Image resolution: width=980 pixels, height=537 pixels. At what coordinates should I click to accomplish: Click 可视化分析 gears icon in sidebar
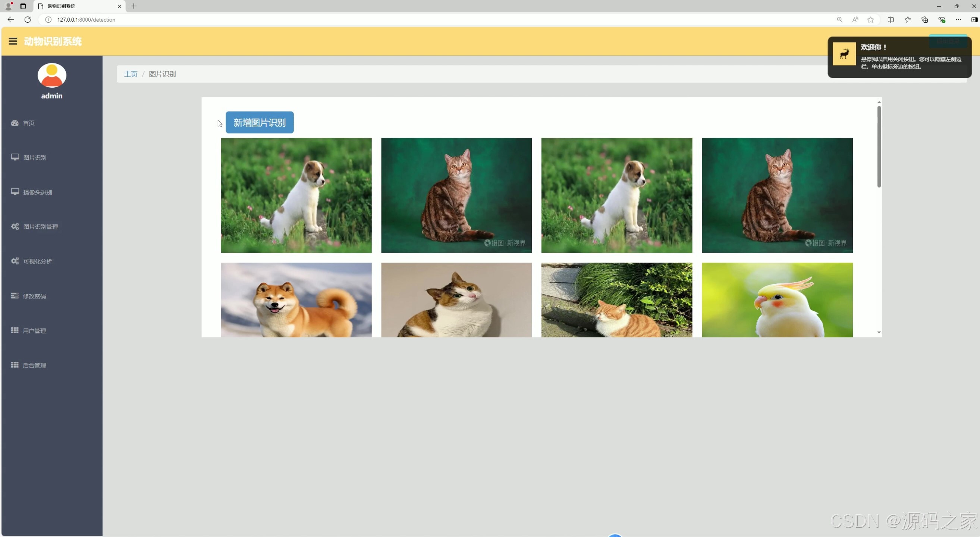(x=15, y=261)
